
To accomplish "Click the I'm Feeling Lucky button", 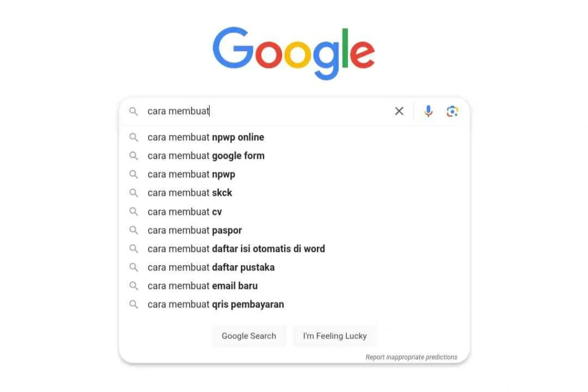I will pos(335,336).
